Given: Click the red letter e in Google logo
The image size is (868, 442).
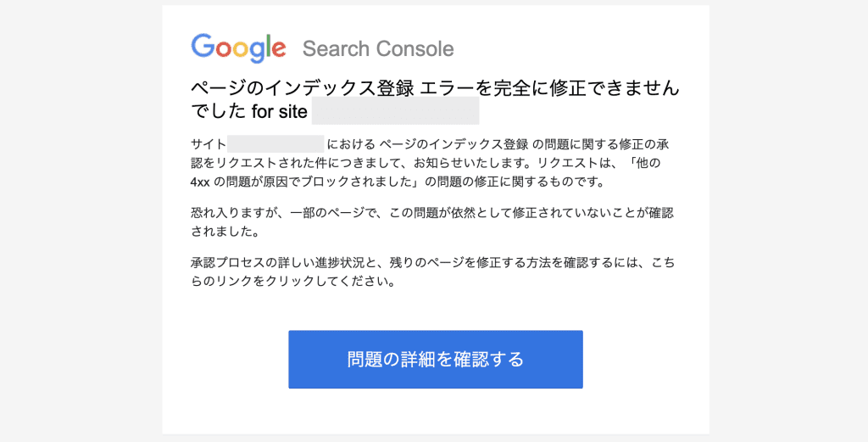Looking at the screenshot, I should 278,49.
